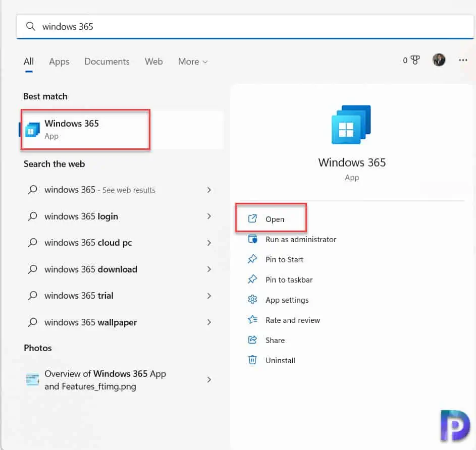Expand chevron for windows 365 web results
The image size is (476, 450).
pyautogui.click(x=209, y=190)
